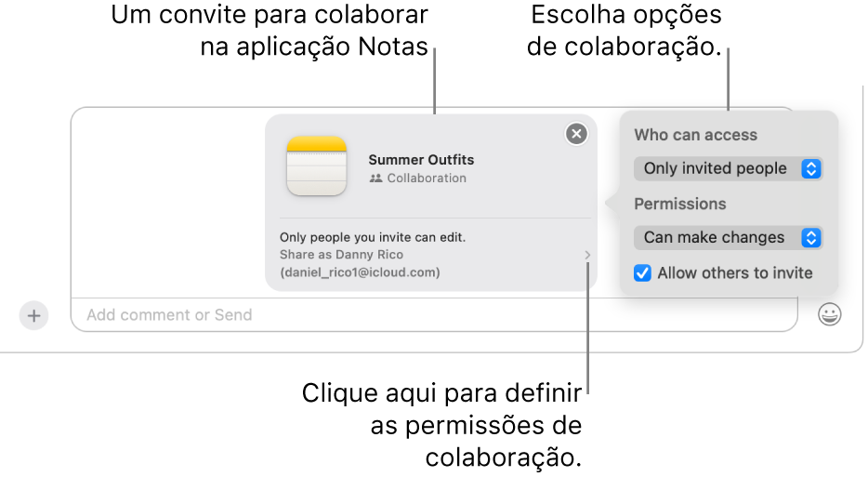Toggle the Allow others to invite checkbox

click(642, 273)
